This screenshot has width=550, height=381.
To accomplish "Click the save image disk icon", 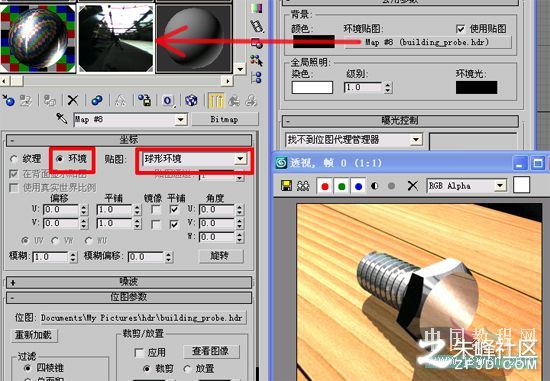I will (x=287, y=186).
